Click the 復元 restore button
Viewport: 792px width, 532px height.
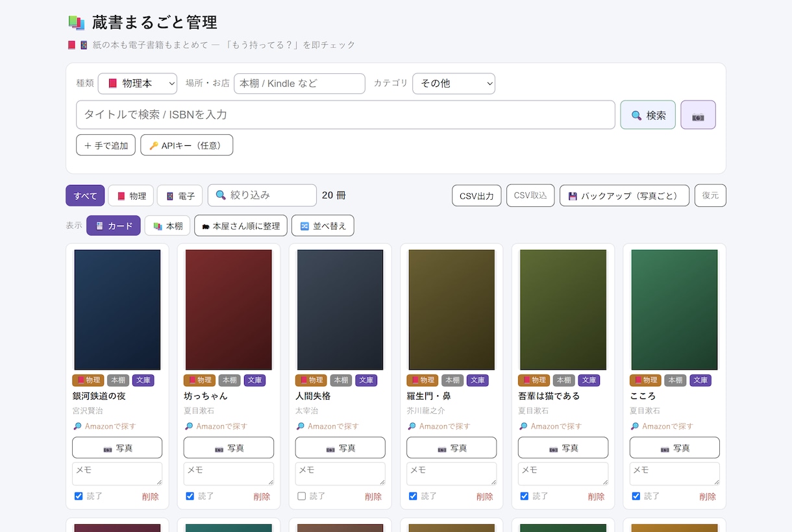710,196
